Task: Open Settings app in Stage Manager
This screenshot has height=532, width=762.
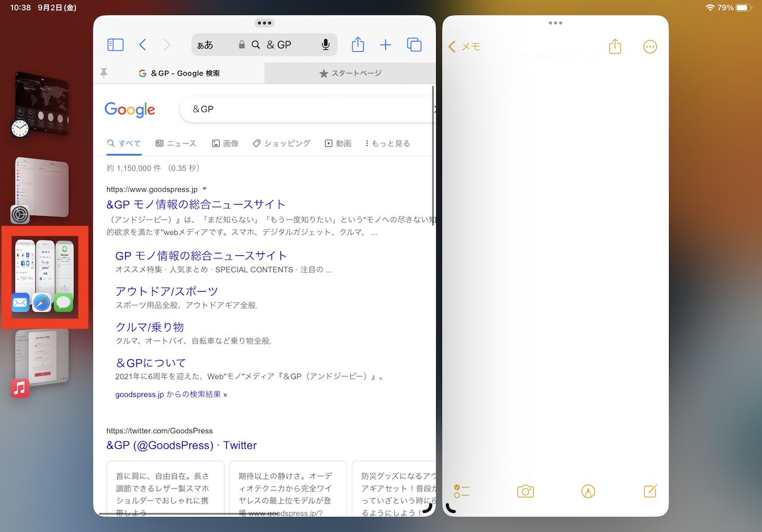Action: pos(39,190)
